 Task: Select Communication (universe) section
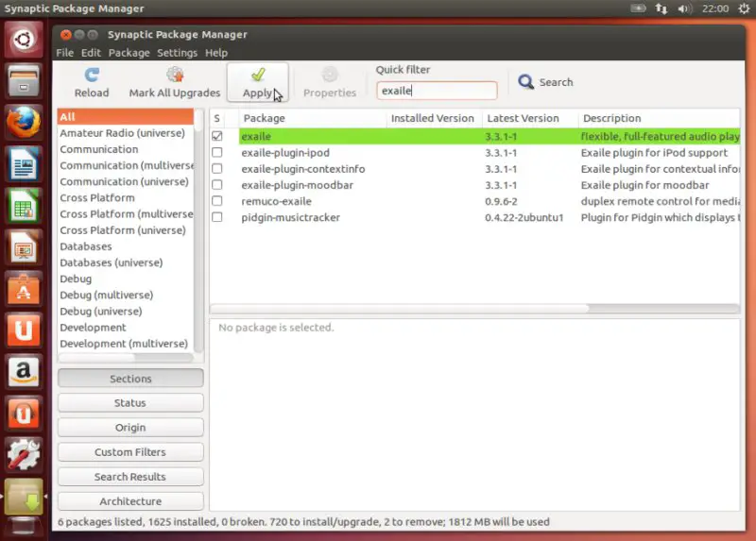[126, 181]
